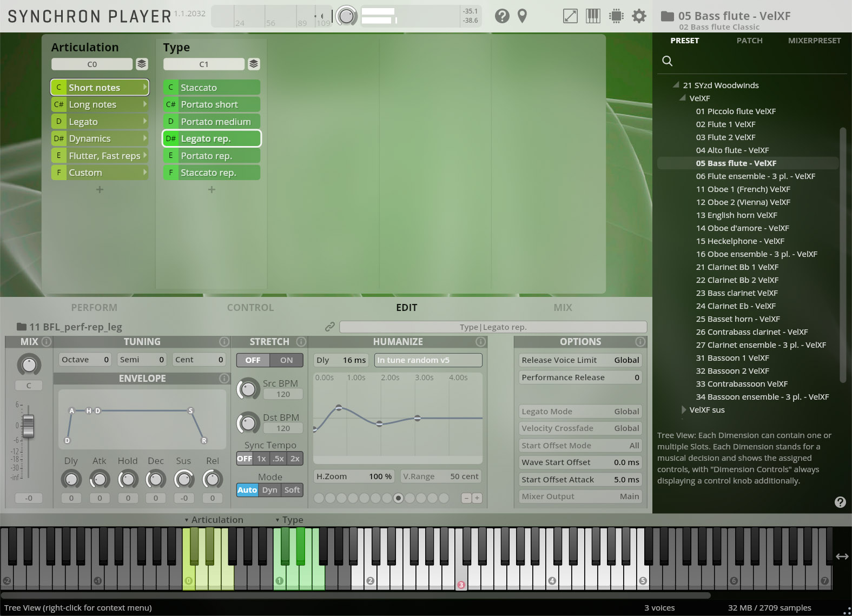Set Sync Tempo to 2x
Viewport: 852px width, 616px height.
point(295,459)
